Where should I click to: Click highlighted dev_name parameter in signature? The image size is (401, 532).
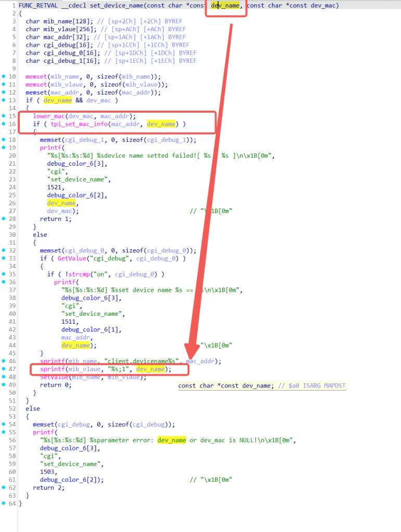click(225, 5)
